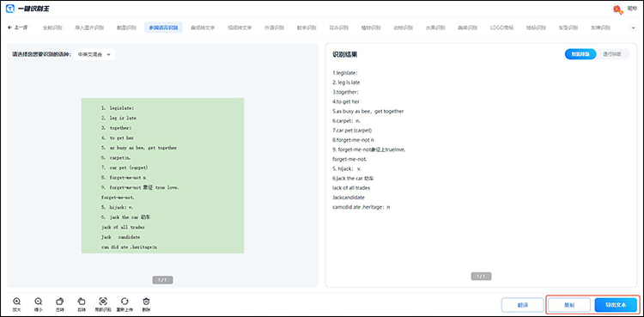
Task: Click result line '4.to get her'
Action: [346, 101]
